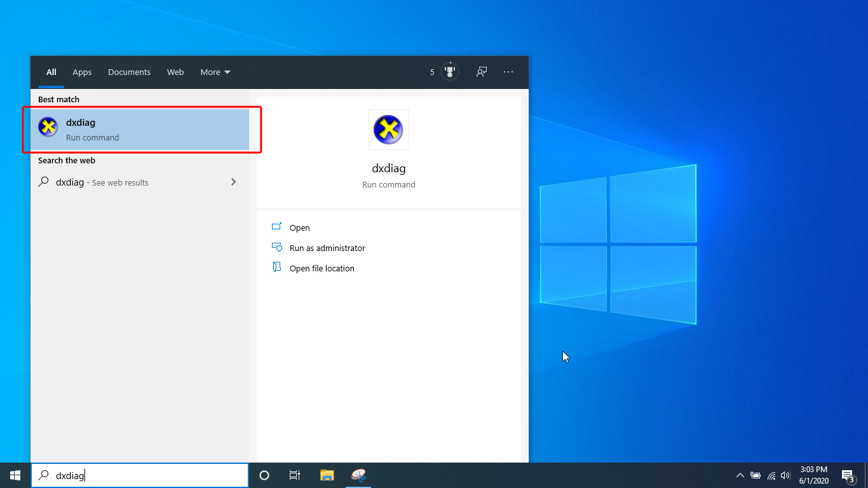This screenshot has width=868, height=488.
Task: Launch File Explorer from the taskbar
Action: click(x=326, y=475)
